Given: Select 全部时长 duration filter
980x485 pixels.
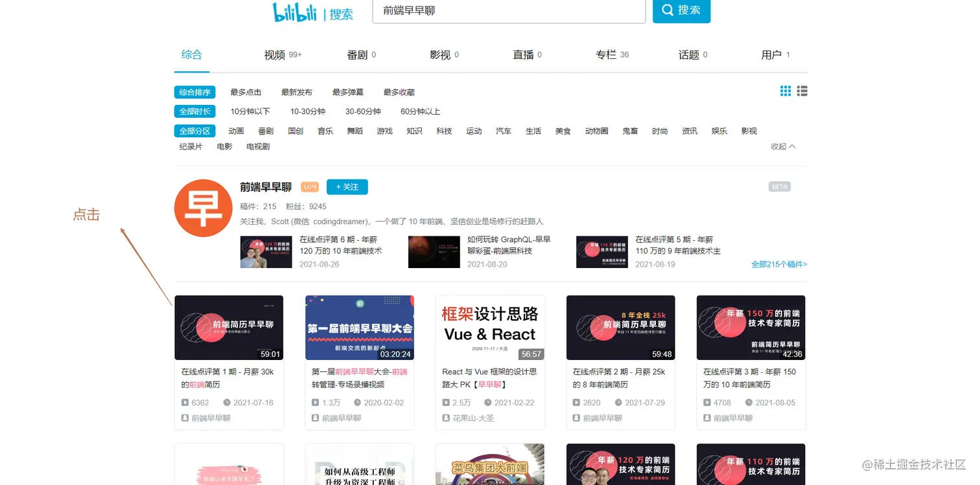Looking at the screenshot, I should 195,111.
